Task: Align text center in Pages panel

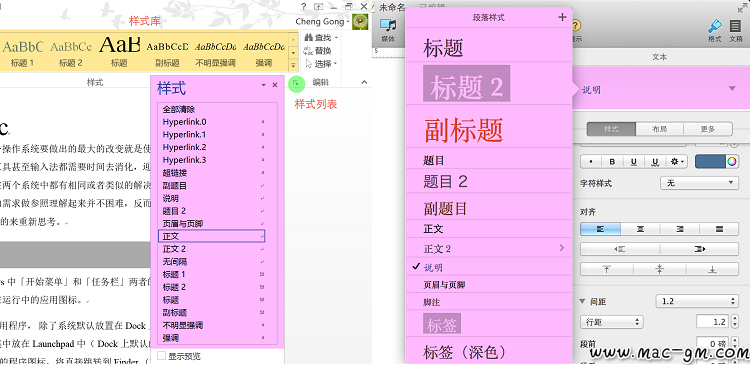Action: [x=640, y=229]
